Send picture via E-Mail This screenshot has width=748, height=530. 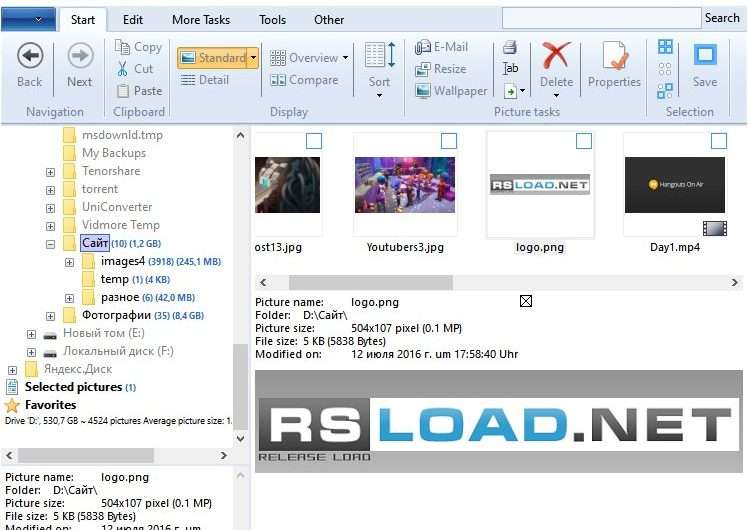click(x=442, y=47)
